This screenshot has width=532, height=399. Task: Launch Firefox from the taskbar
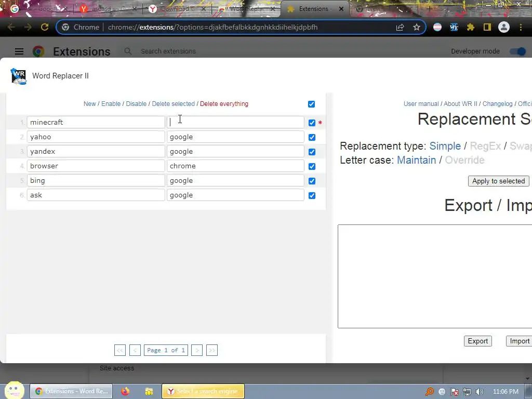point(125,391)
